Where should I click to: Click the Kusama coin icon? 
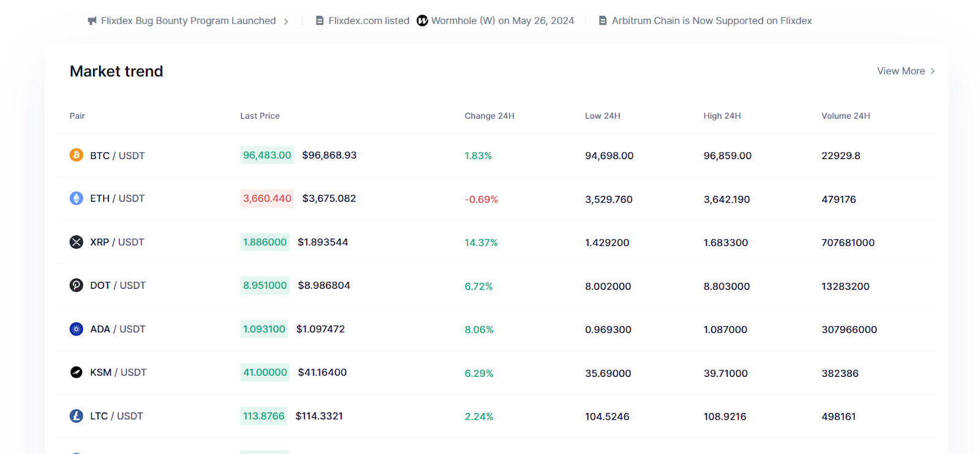tap(76, 372)
